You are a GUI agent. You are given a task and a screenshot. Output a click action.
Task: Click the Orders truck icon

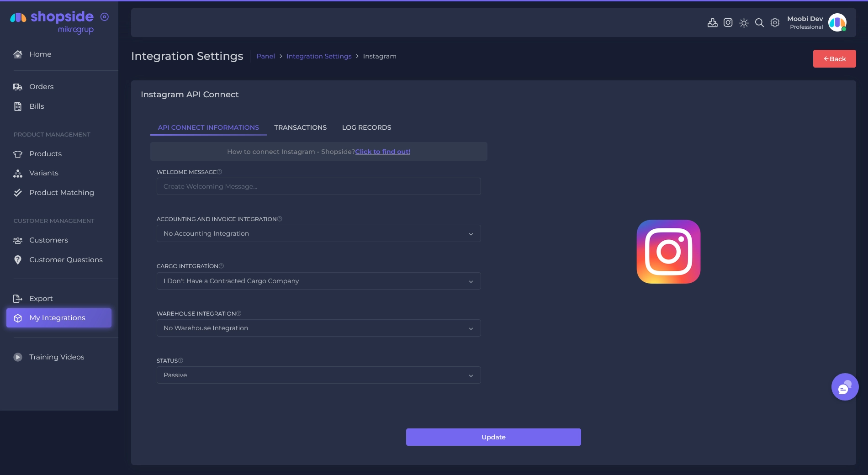coord(18,87)
